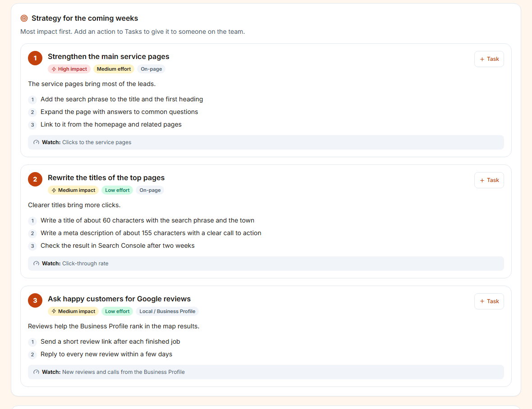Click the Low effort badge on Rewrite the titles
The width and height of the screenshot is (532, 409).
click(117, 190)
